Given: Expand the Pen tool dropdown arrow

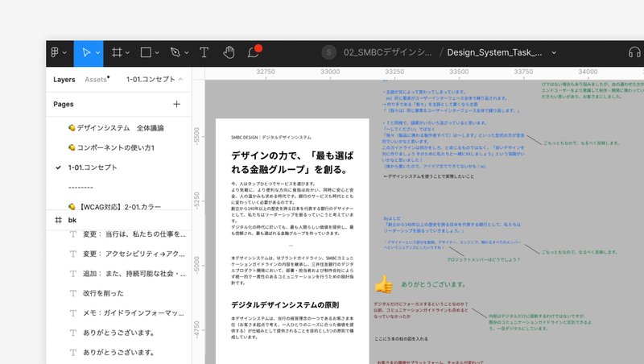Looking at the screenshot, I should (x=187, y=53).
